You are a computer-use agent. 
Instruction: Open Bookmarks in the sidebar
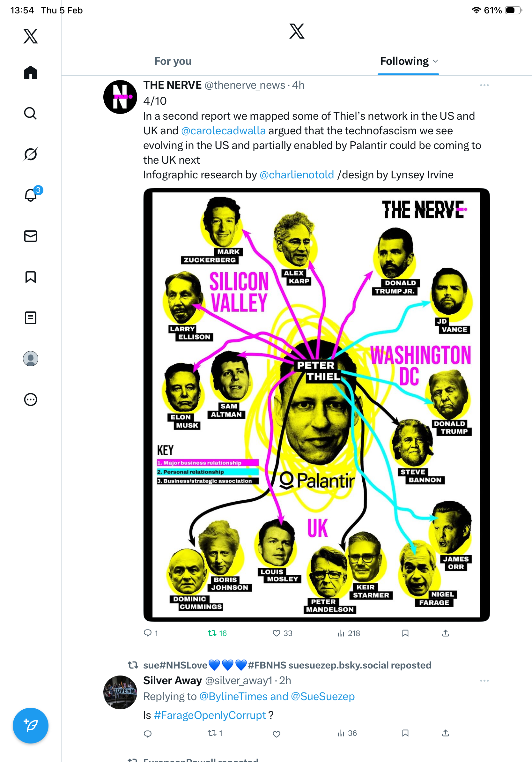pyautogui.click(x=31, y=277)
